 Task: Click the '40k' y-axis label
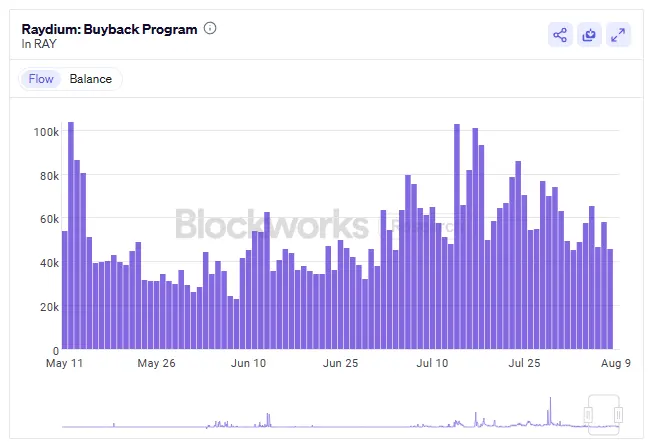point(50,263)
